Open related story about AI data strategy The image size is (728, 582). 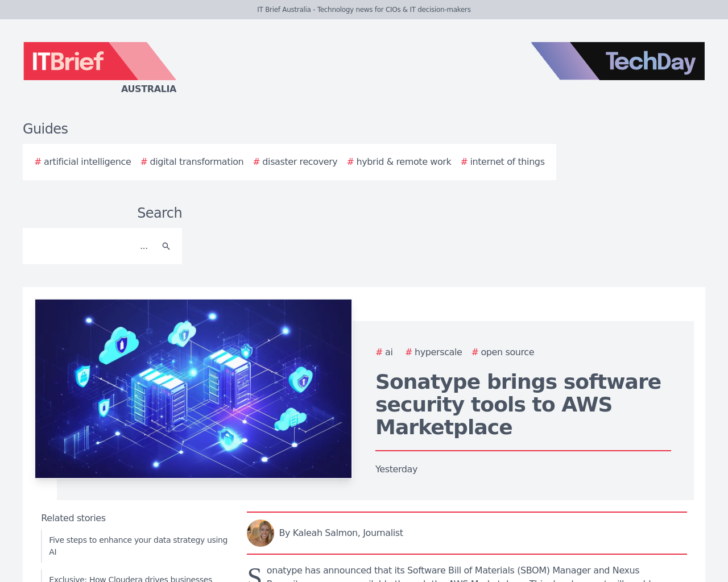pyautogui.click(x=138, y=546)
